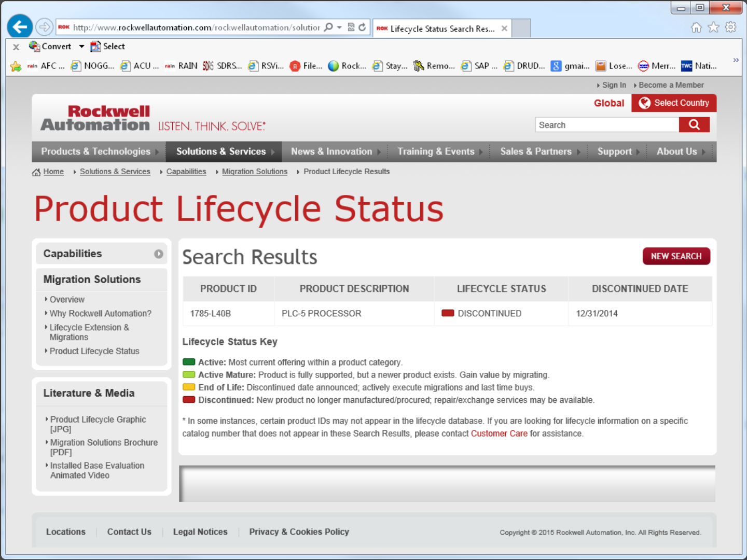The image size is (747, 560).
Task: Open the AFC favorites bookmark
Action: pyautogui.click(x=46, y=66)
